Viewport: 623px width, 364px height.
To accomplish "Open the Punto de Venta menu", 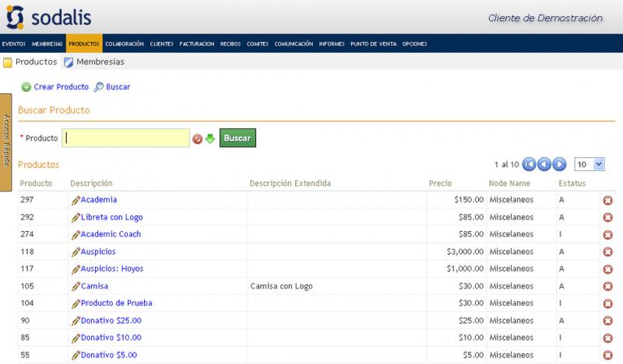I will [373, 44].
